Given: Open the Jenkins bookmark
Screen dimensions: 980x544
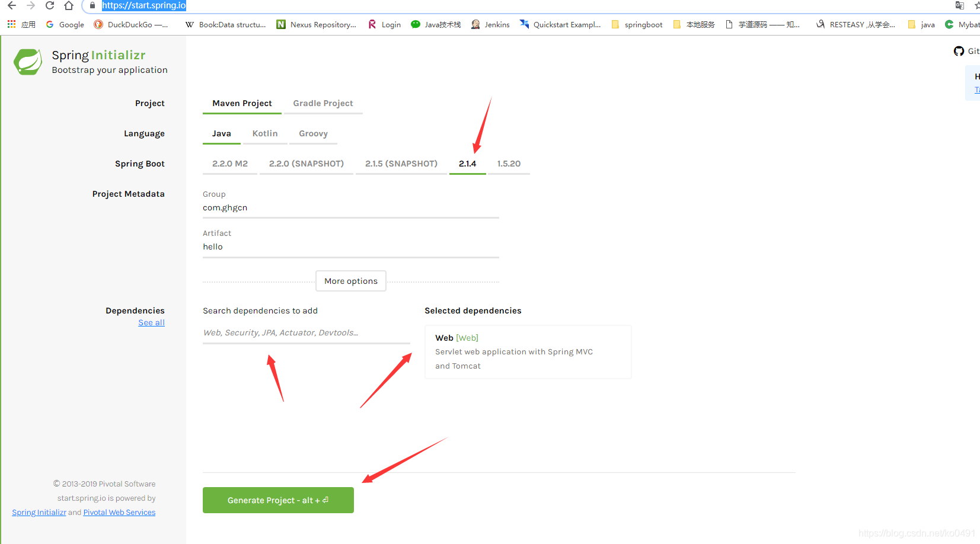Looking at the screenshot, I should coord(490,24).
